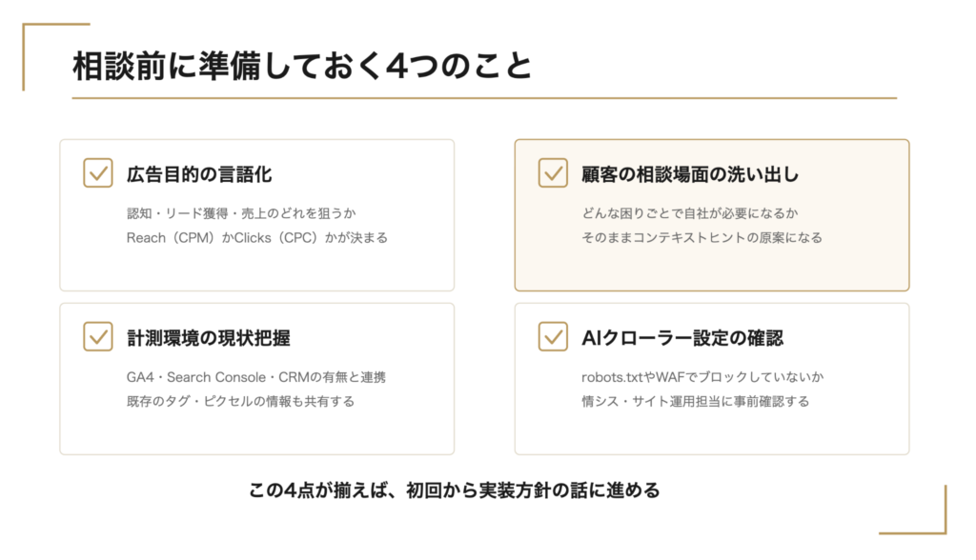Click the Reach（CPM）かClicks（CPC）text line

[257, 238]
